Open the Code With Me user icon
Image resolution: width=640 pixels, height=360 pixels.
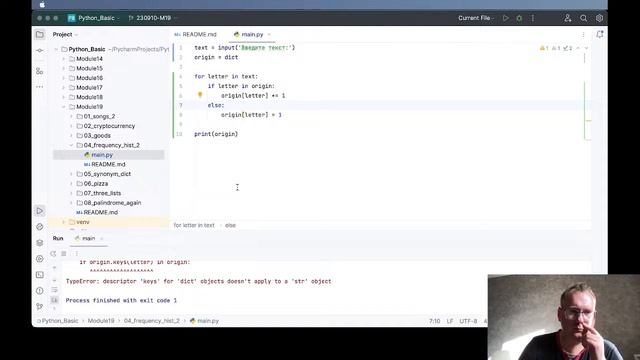click(568, 18)
